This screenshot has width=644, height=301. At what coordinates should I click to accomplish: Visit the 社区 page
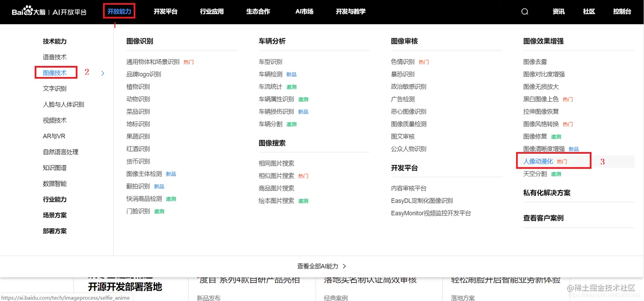(x=589, y=11)
